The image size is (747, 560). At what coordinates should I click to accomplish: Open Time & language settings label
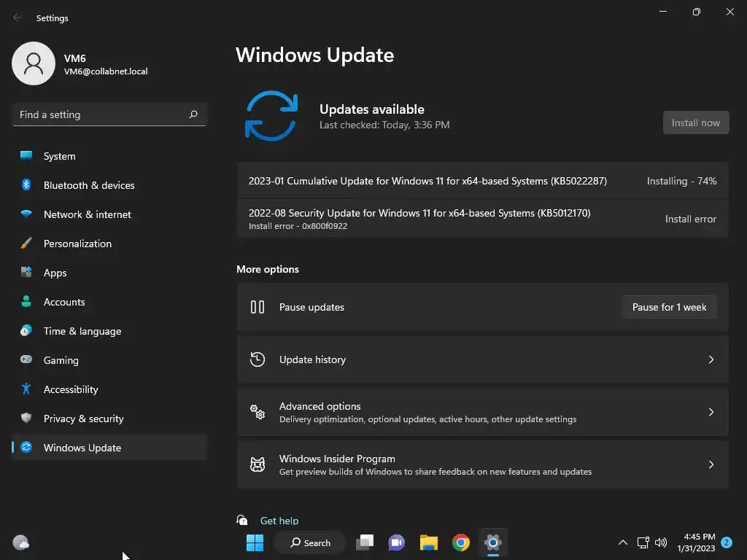tap(82, 331)
